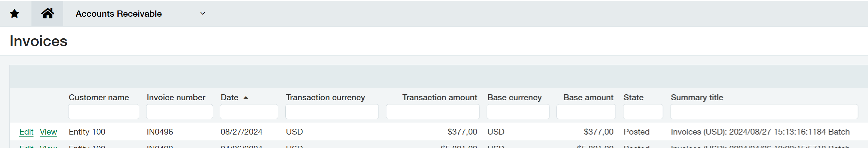The width and height of the screenshot is (868, 148).
Task: Sort by Base currency column header
Action: click(x=514, y=98)
